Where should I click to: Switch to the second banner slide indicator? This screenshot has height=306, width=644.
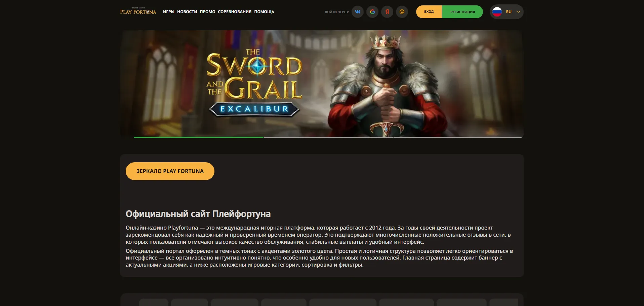point(329,137)
